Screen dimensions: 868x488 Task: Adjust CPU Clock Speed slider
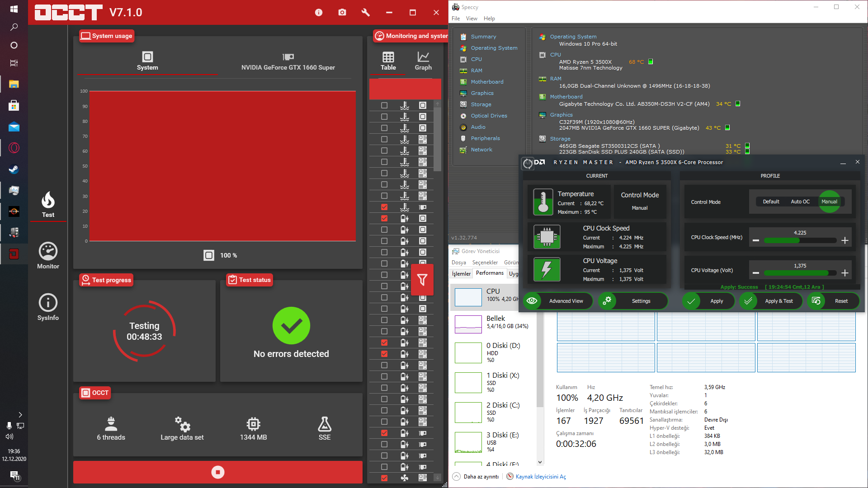click(800, 241)
